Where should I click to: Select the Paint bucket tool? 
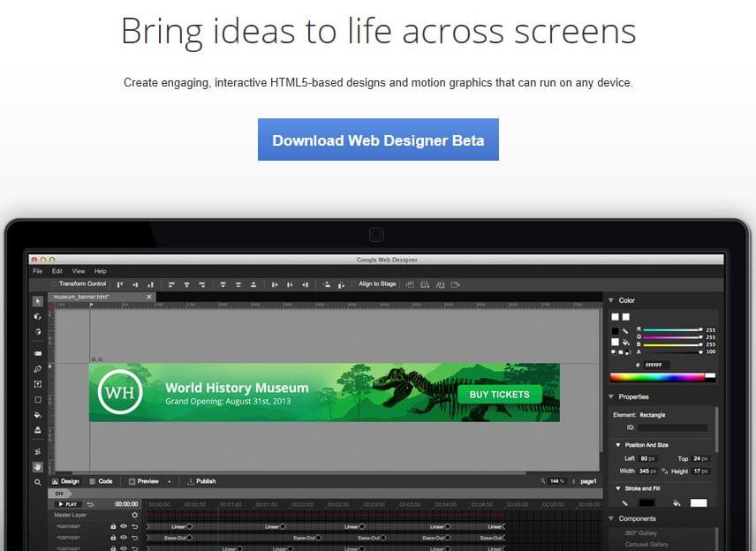38,415
